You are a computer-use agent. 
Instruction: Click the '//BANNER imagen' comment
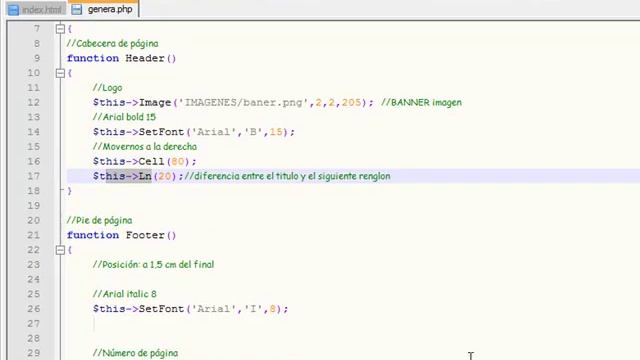click(421, 102)
